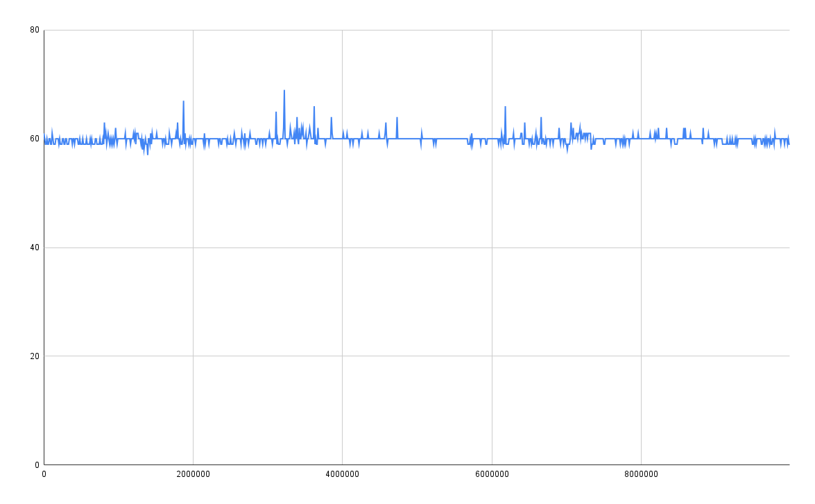Image resolution: width=815 pixels, height=504 pixels.
Task: Click the right end of the data line
Action: (789, 144)
